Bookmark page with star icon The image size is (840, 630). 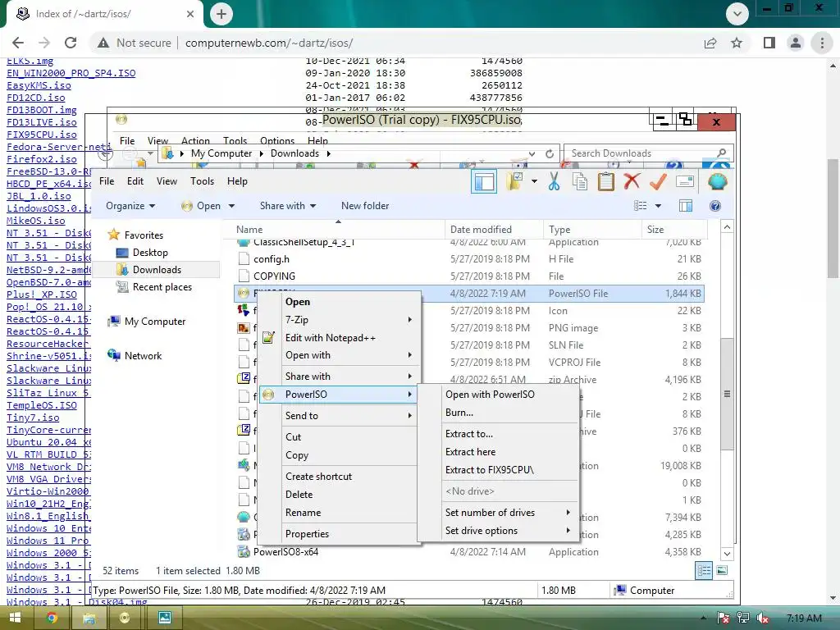pyautogui.click(x=737, y=43)
